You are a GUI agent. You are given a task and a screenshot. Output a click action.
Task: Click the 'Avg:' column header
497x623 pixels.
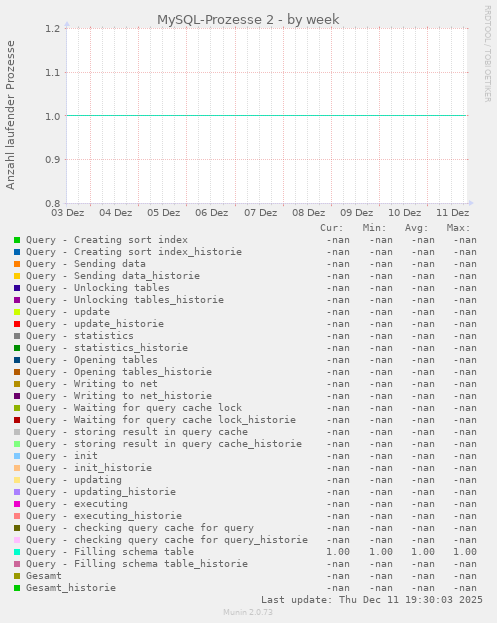click(416, 228)
